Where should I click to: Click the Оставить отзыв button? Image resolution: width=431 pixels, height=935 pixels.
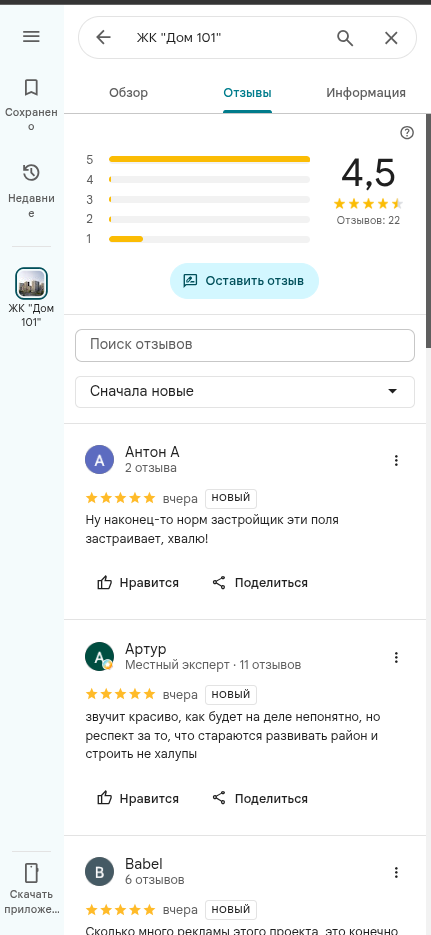point(244,281)
